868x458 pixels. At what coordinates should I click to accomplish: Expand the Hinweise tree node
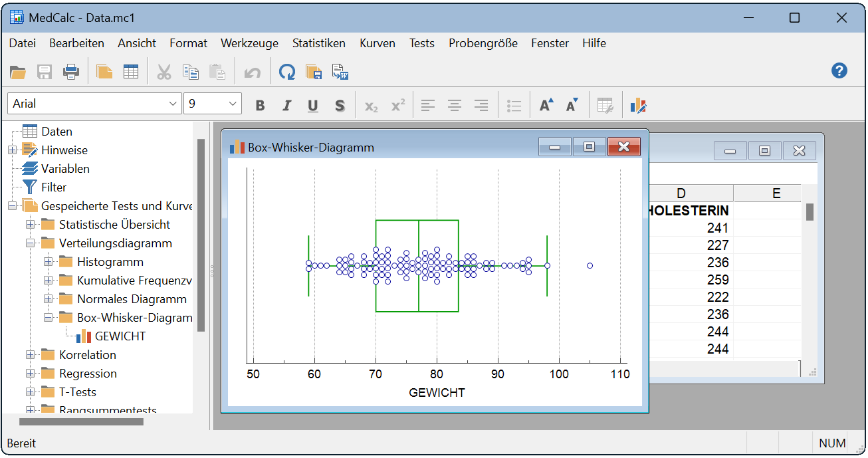click(x=13, y=150)
